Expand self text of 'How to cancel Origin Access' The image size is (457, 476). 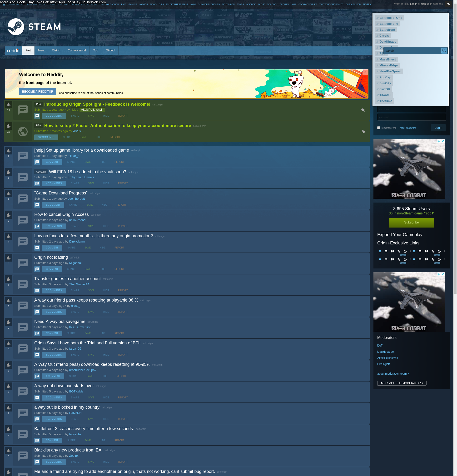coord(37,226)
